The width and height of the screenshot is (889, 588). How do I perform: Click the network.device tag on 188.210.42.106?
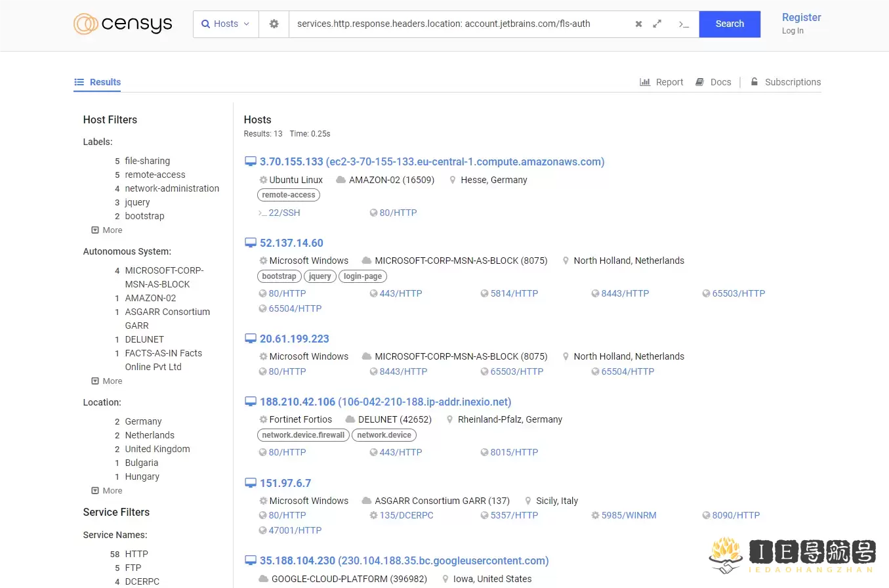pos(384,435)
